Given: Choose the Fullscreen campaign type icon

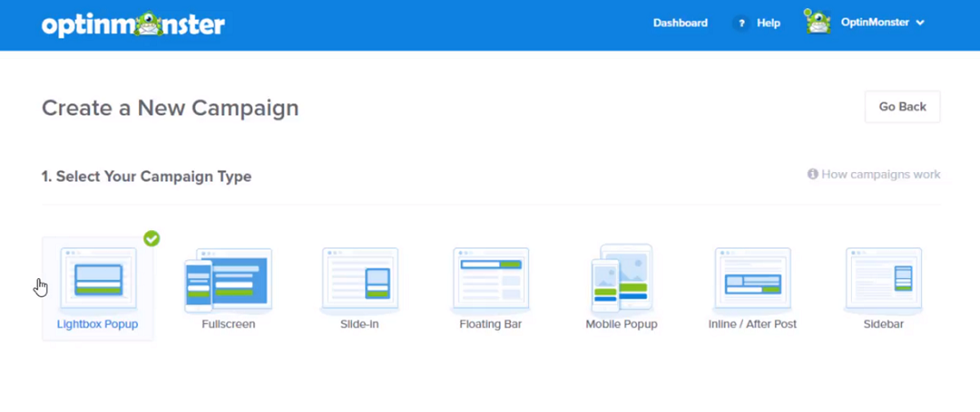Looking at the screenshot, I should (x=228, y=279).
